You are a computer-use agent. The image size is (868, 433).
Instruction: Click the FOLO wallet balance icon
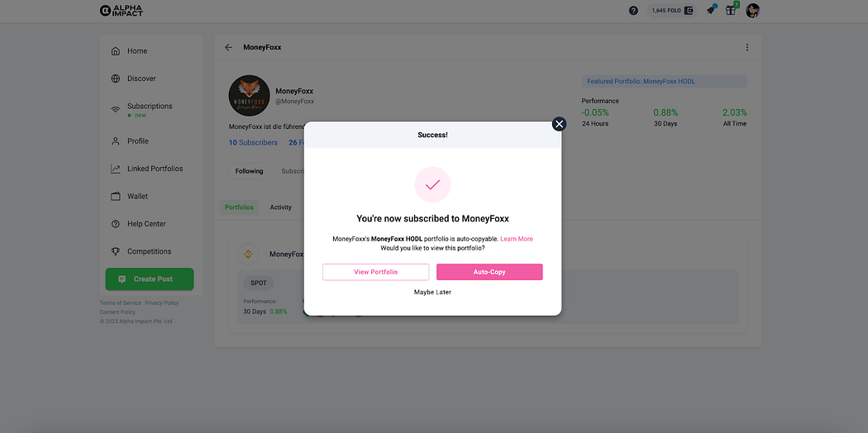(689, 11)
